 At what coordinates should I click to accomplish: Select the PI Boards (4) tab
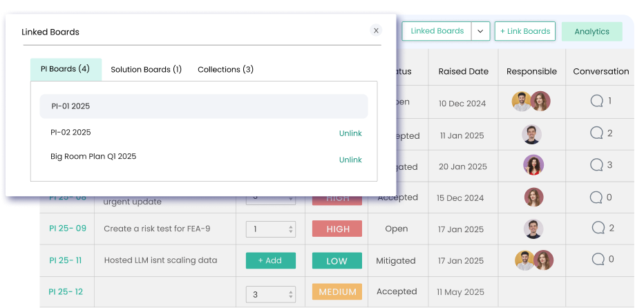coord(65,70)
